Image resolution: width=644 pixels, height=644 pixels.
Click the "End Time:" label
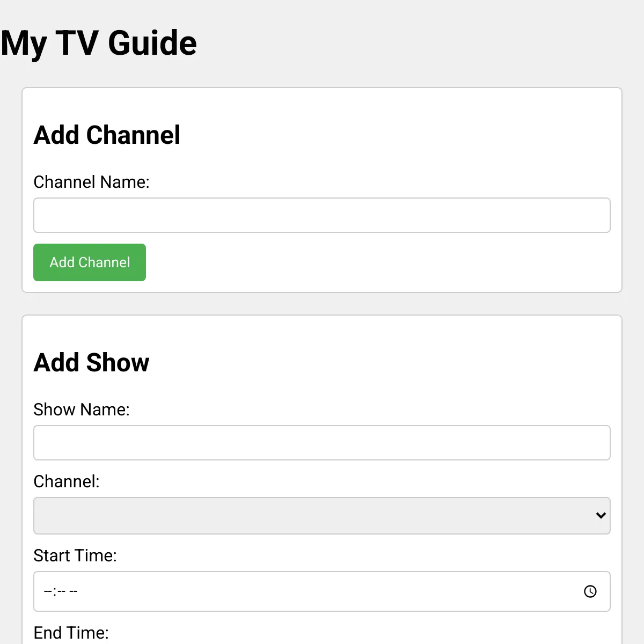[71, 633]
